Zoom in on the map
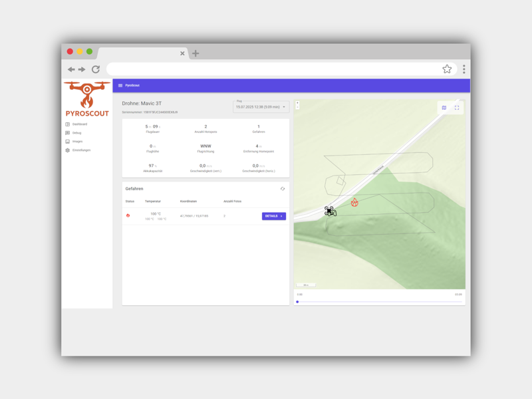The image size is (532, 399). [297, 103]
